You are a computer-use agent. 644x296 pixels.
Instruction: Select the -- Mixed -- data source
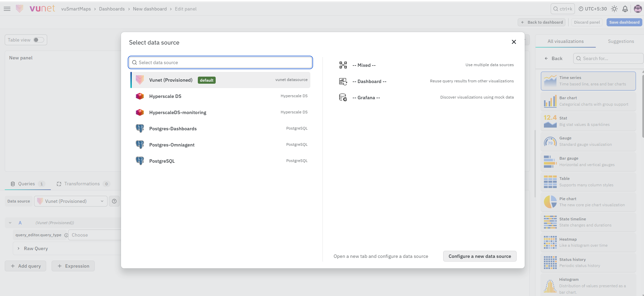pyautogui.click(x=426, y=65)
